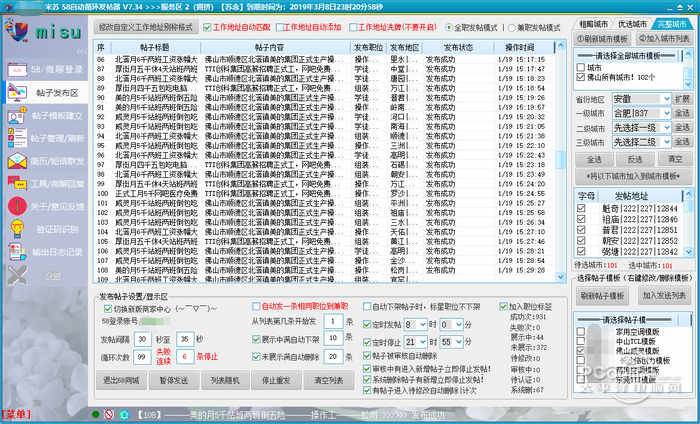The image size is (700, 424).
Task: Click the 加入发送列表 button
Action: coord(664,295)
